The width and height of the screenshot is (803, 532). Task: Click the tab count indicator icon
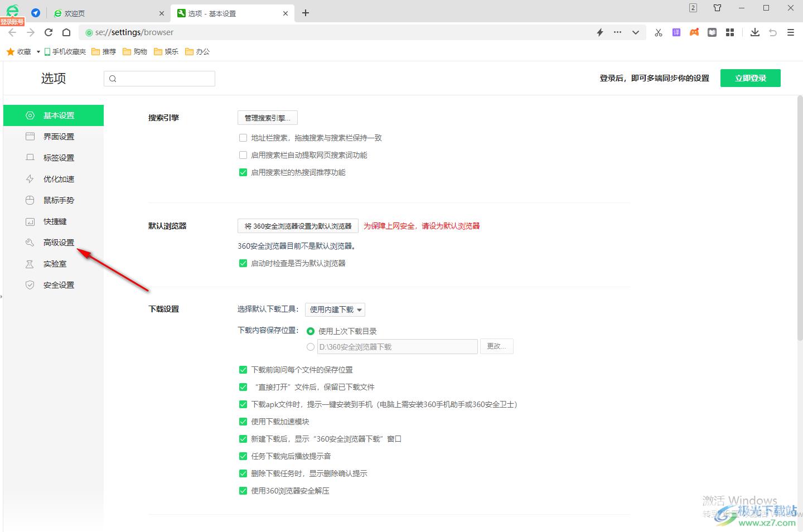[x=693, y=8]
